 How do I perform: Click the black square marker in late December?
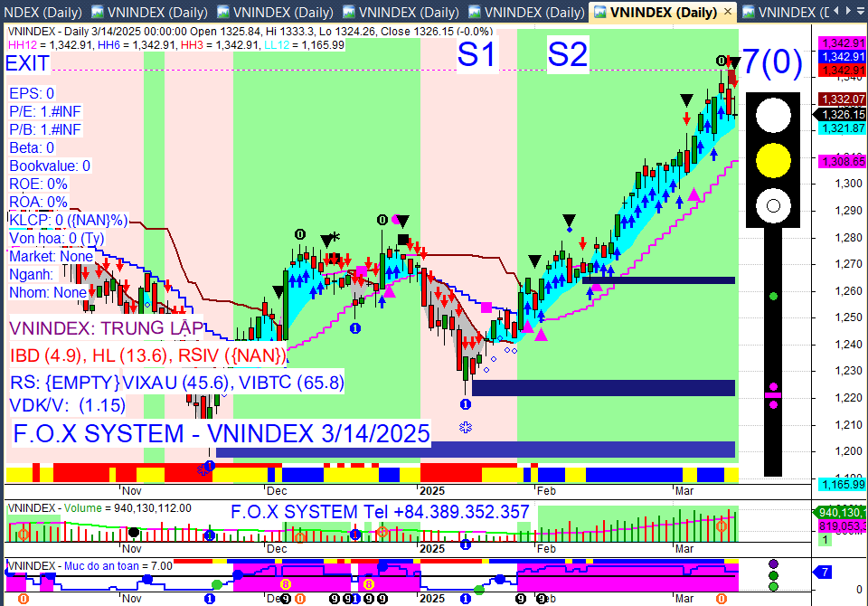coord(403,240)
